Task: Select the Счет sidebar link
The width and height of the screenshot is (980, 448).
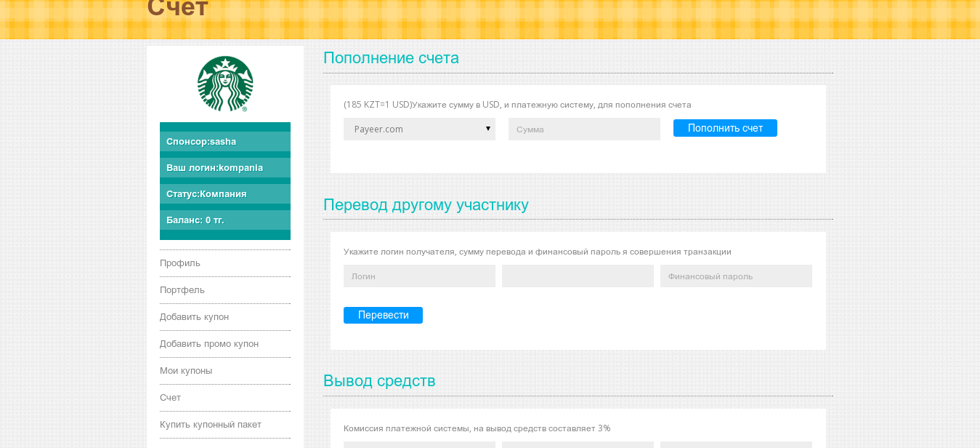Action: 170,398
